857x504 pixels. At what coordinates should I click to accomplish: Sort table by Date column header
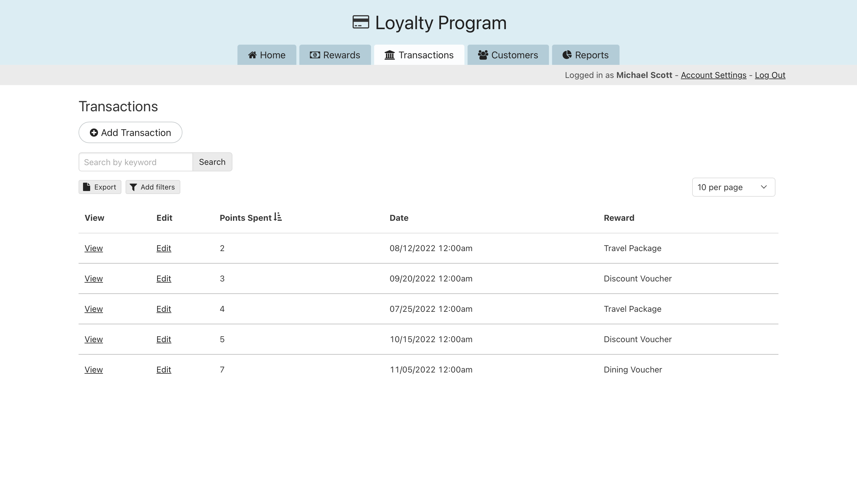(398, 218)
